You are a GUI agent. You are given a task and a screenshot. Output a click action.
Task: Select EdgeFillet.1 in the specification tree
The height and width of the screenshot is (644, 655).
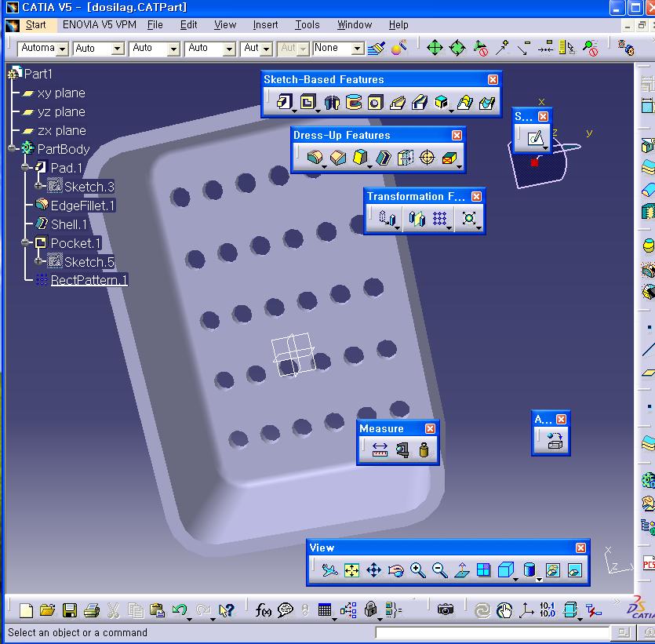[x=82, y=206]
